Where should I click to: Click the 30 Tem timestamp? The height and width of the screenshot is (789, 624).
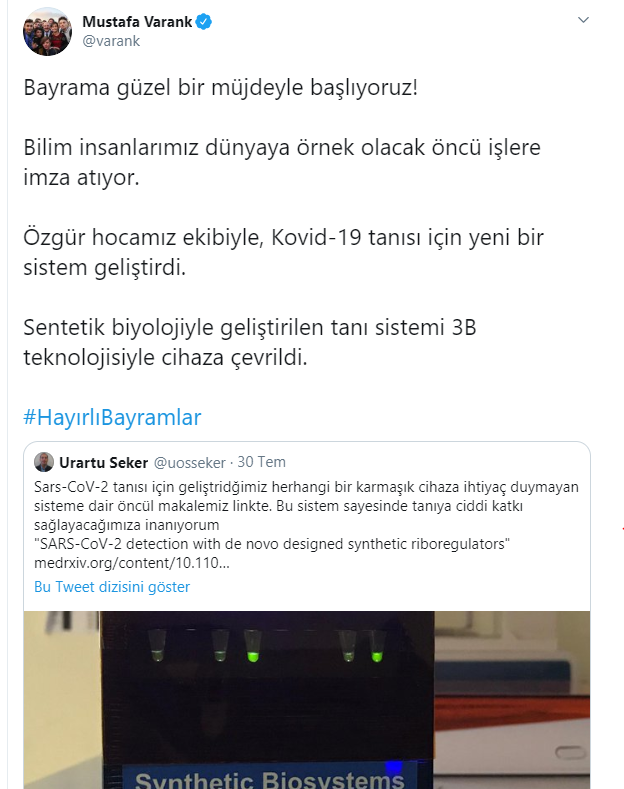(262, 462)
